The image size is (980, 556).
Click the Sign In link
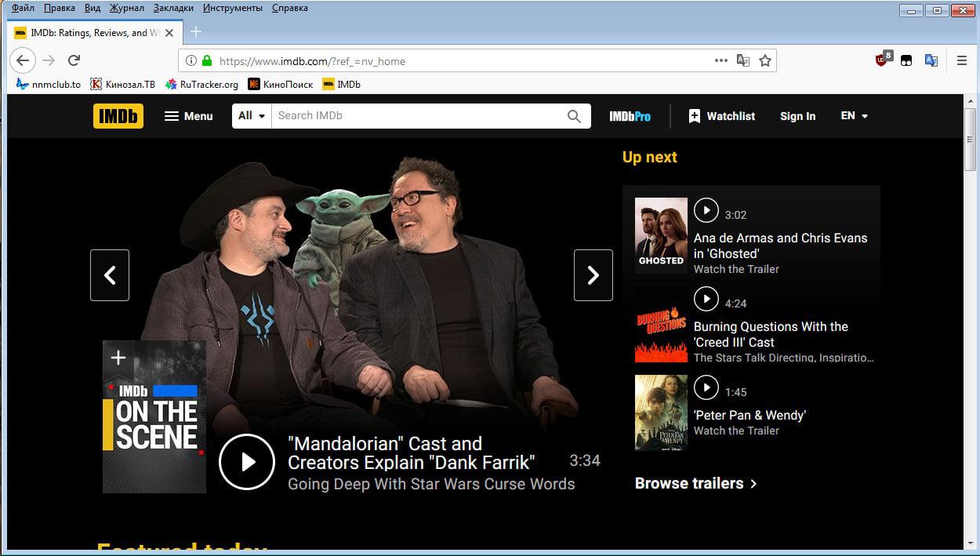tap(797, 116)
